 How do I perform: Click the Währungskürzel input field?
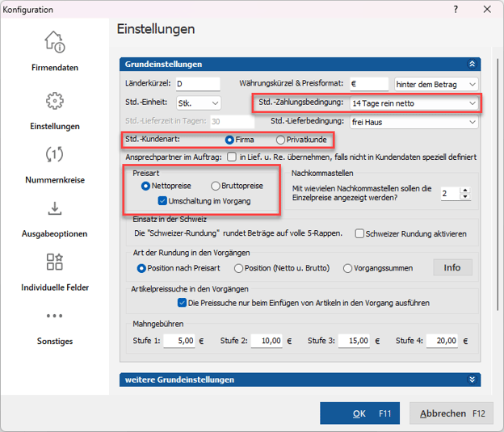tap(369, 84)
